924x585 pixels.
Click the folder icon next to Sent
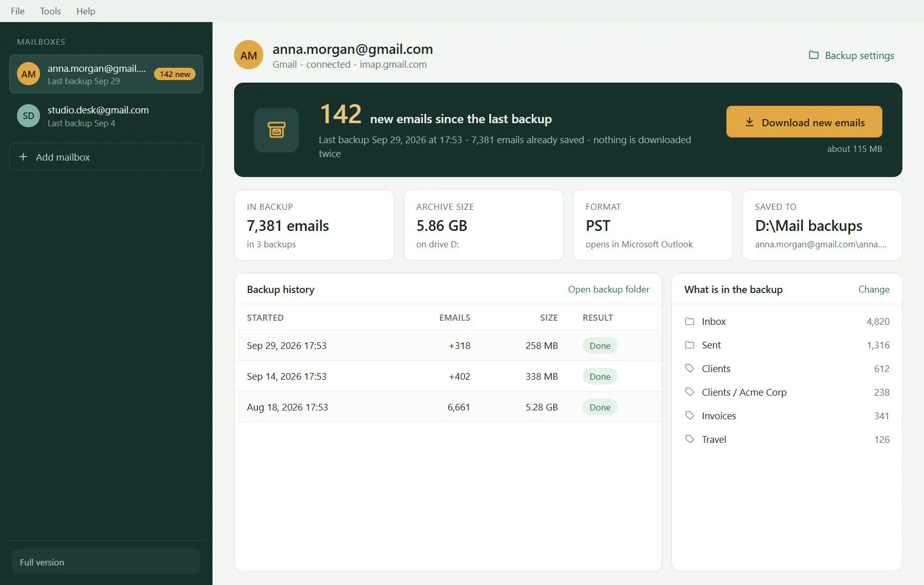[x=689, y=345]
